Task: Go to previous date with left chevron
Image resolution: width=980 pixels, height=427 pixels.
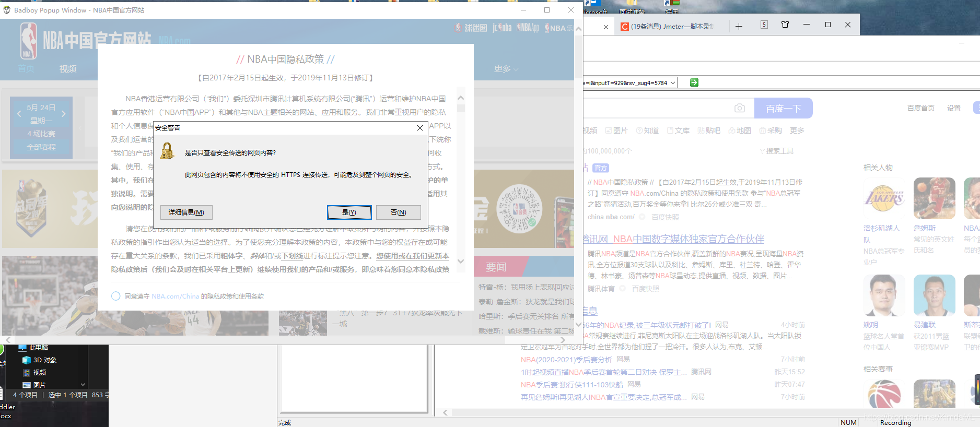Action: pos(19,114)
